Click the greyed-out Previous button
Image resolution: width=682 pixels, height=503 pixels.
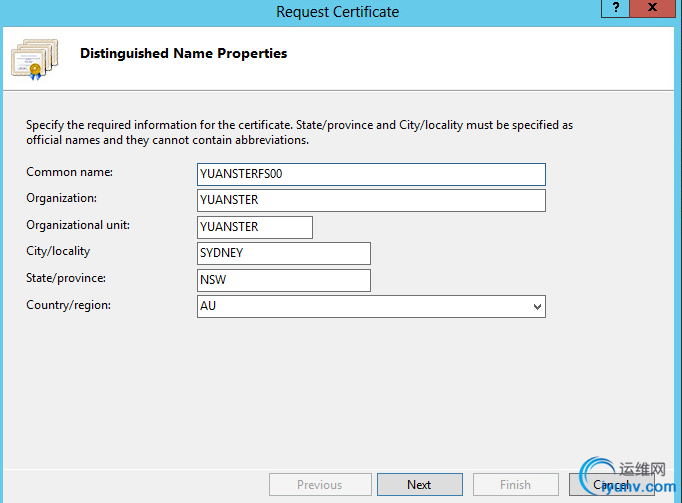click(x=319, y=485)
